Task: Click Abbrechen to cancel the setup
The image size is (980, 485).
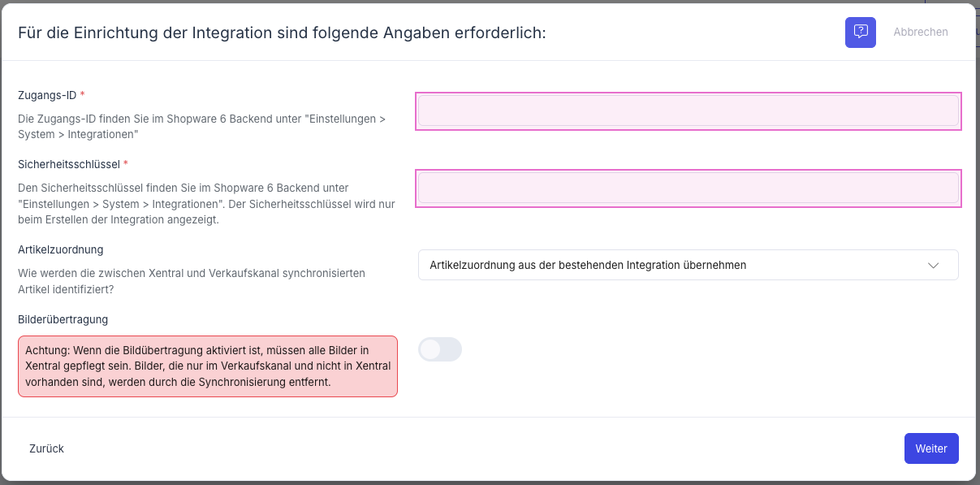Action: click(x=920, y=32)
